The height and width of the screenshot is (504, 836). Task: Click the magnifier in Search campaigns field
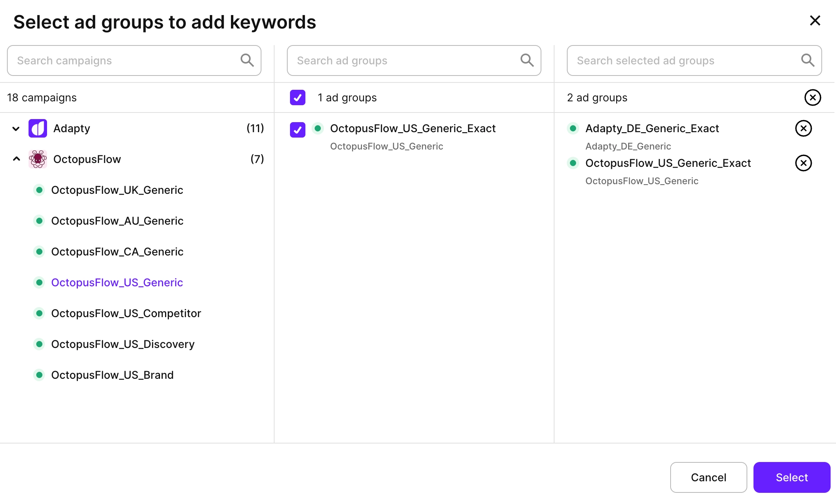(247, 60)
